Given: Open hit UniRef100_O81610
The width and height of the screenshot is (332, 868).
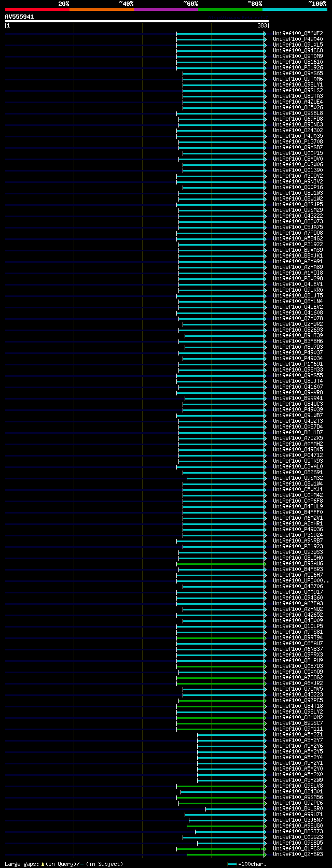Looking at the screenshot, I should coord(298,62).
